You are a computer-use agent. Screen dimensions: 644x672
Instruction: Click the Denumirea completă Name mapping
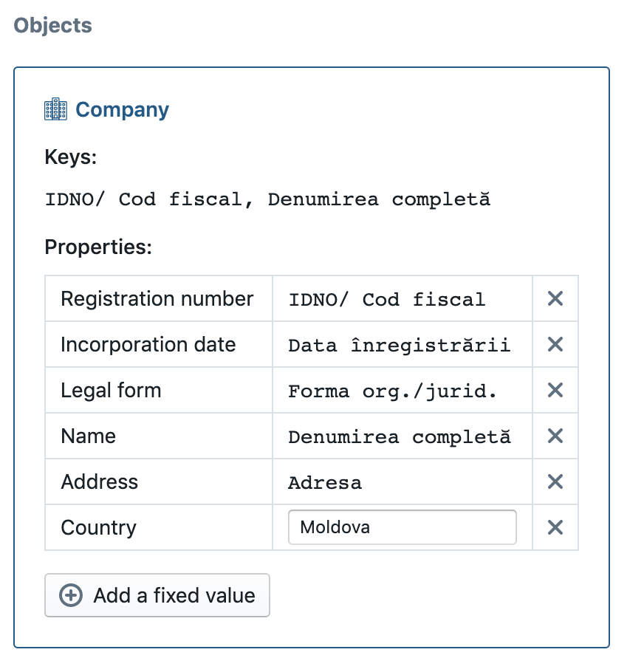tap(400, 437)
